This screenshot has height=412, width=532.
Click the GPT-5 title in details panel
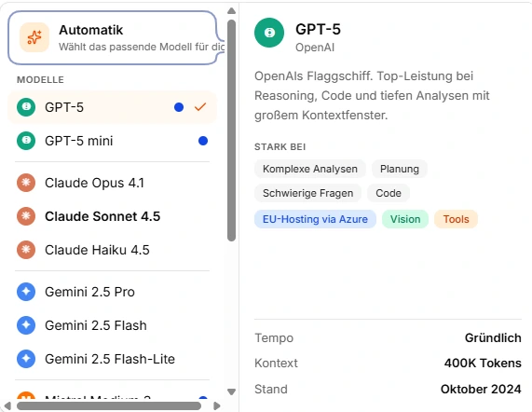(x=318, y=29)
